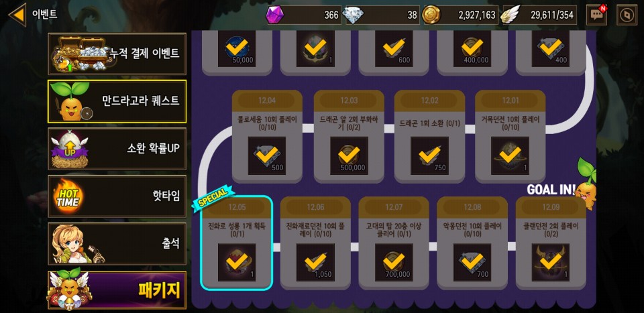Tap the 패키지 package button
Image resolution: width=644 pixels, height=313 pixels.
pos(117,290)
